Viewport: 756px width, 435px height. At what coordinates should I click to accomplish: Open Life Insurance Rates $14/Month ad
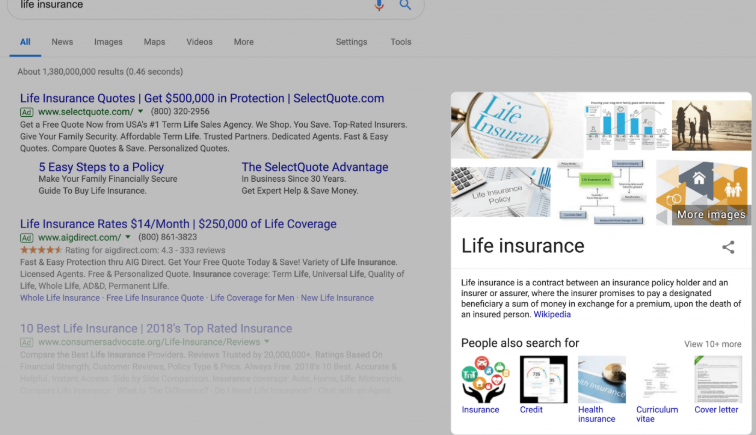point(178,224)
